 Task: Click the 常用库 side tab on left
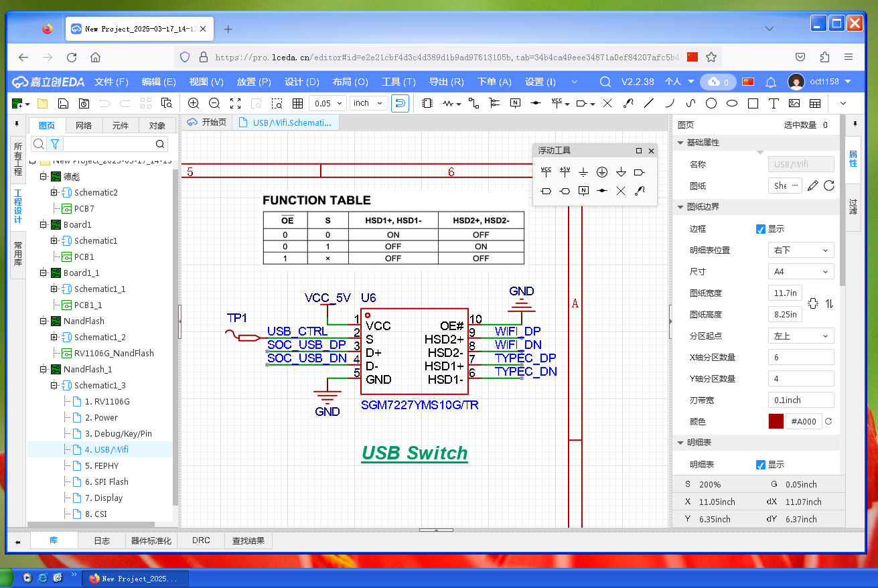point(18,254)
